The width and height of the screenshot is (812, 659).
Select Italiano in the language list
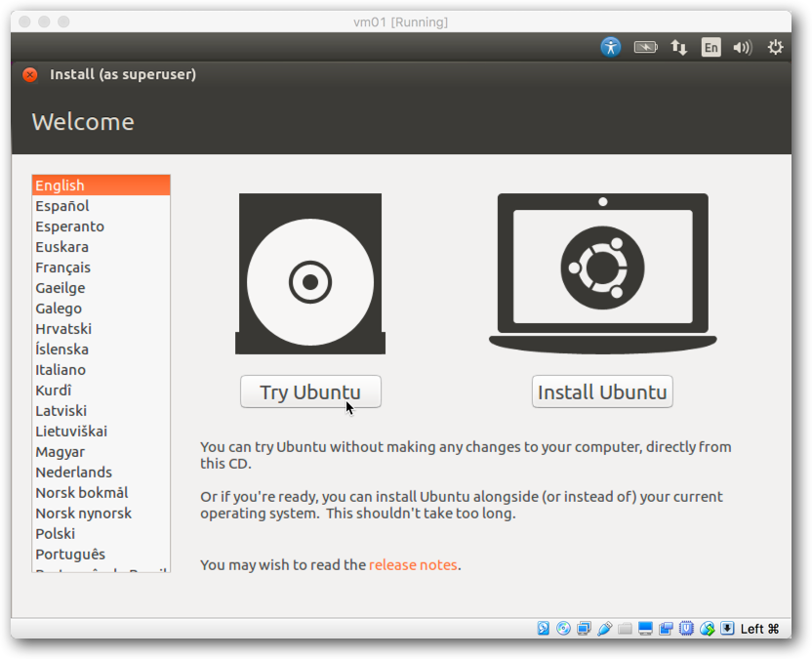[101, 370]
